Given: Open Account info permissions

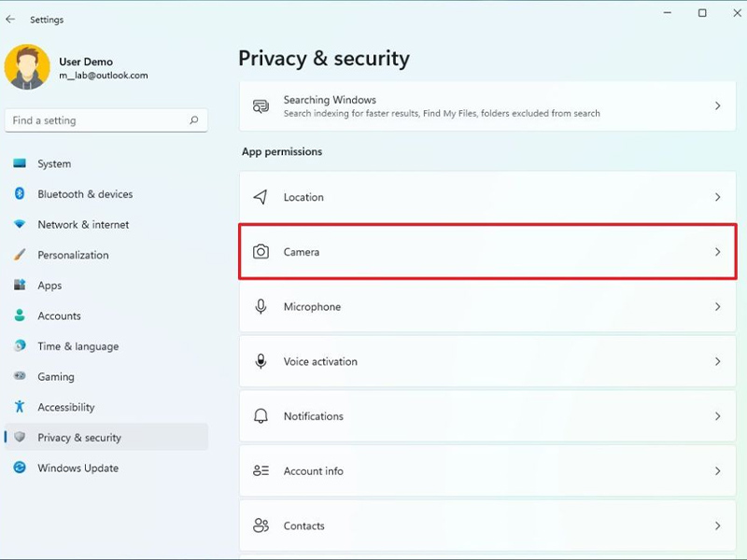Looking at the screenshot, I should [487, 471].
